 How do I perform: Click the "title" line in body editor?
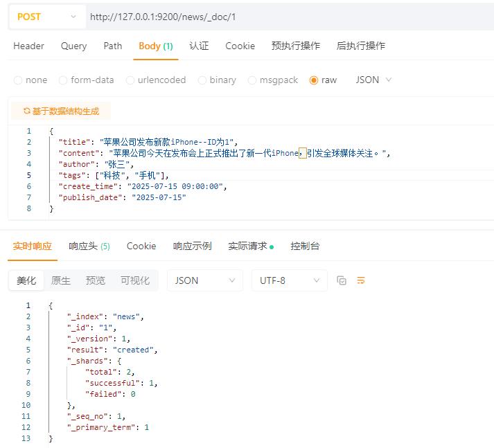[148, 142]
